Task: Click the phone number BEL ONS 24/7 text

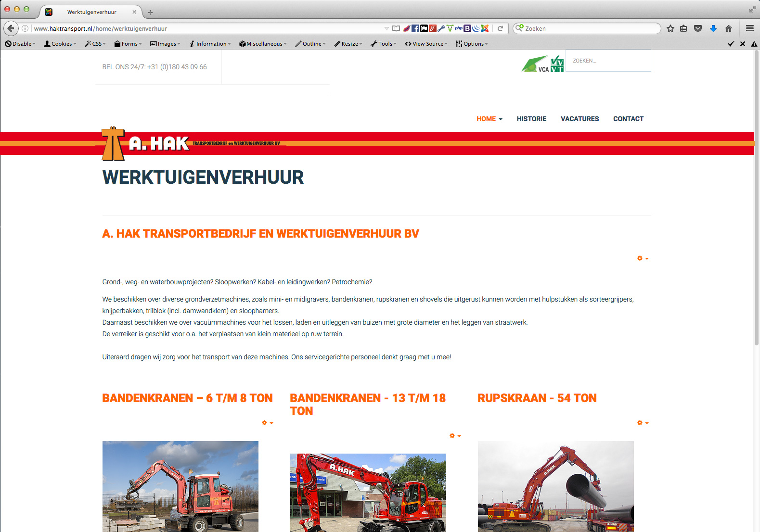Action: tap(155, 67)
